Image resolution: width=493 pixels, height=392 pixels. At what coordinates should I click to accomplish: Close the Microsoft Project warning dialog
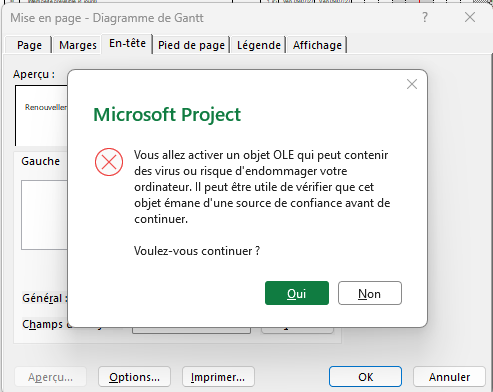click(412, 84)
